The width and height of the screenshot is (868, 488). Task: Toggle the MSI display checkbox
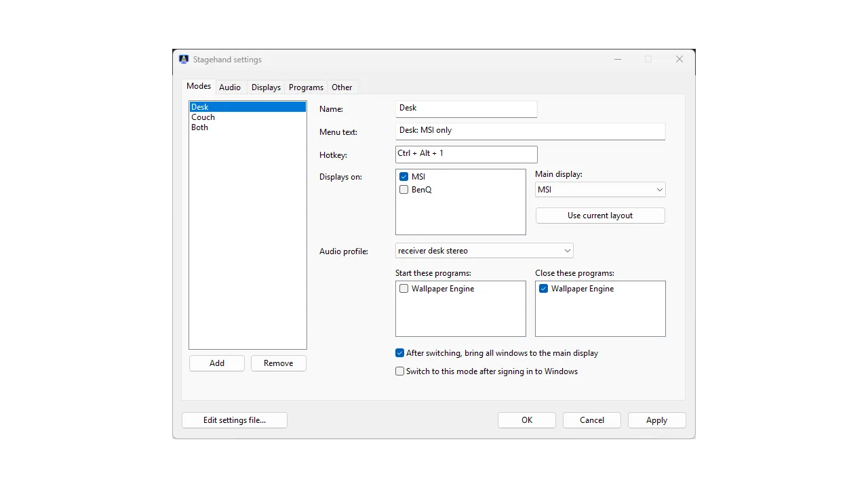pyautogui.click(x=403, y=177)
